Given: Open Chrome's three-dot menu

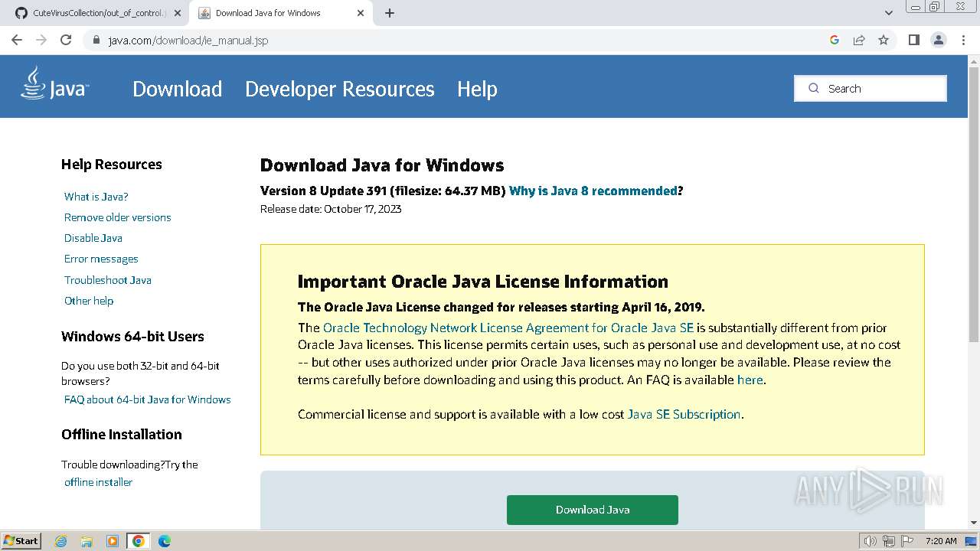Looking at the screenshot, I should coord(963,40).
